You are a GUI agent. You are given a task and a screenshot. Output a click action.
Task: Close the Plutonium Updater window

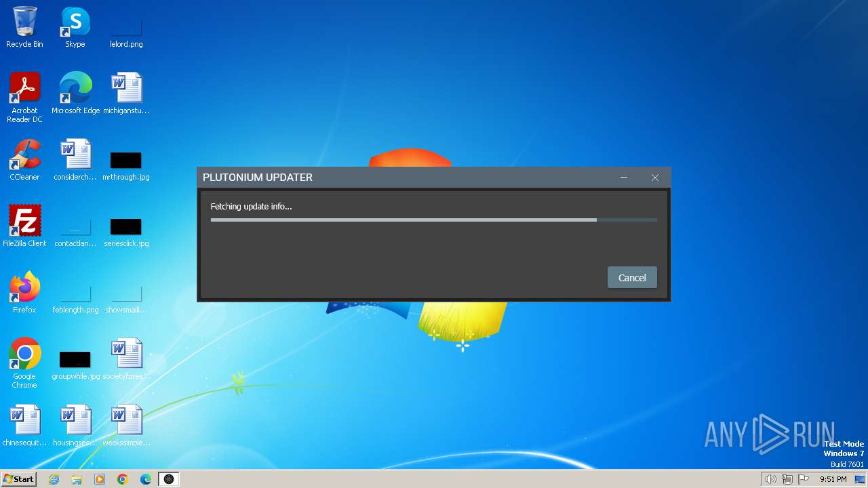pos(655,178)
